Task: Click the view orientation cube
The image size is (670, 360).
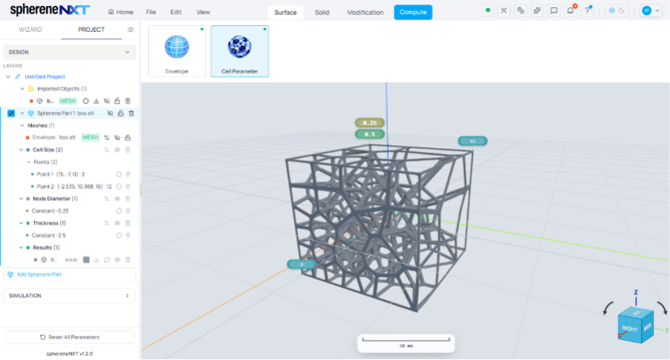Action: click(635, 324)
